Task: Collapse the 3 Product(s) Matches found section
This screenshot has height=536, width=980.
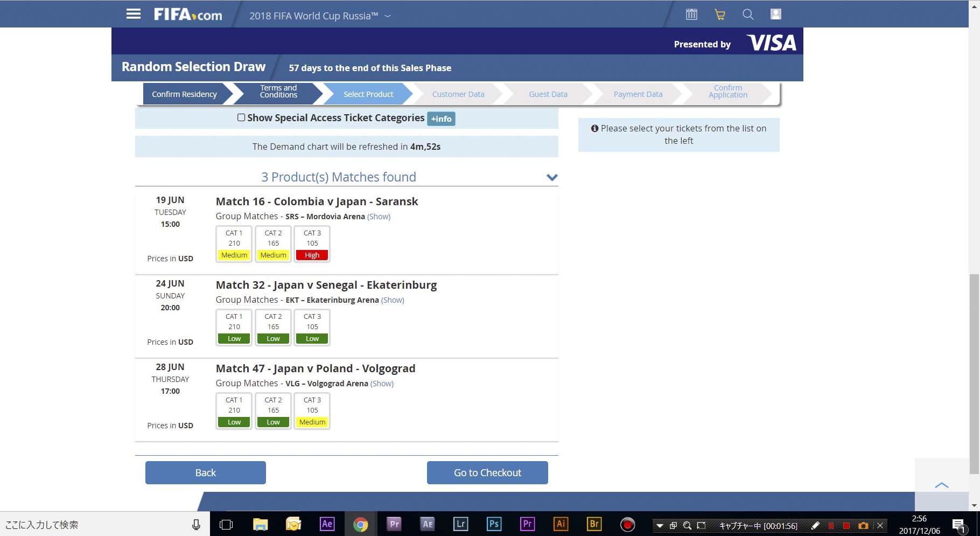Action: tap(552, 177)
